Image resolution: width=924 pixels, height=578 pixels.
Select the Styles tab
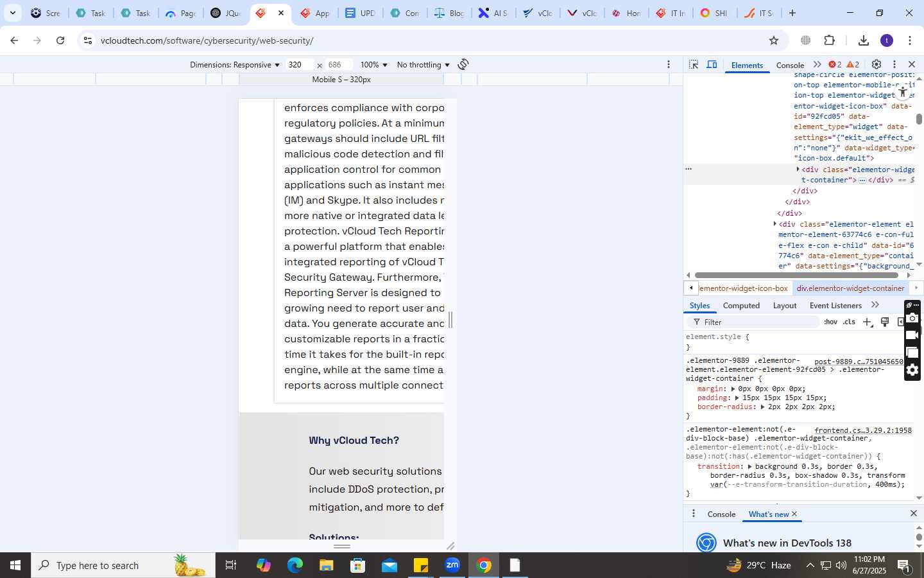click(699, 306)
